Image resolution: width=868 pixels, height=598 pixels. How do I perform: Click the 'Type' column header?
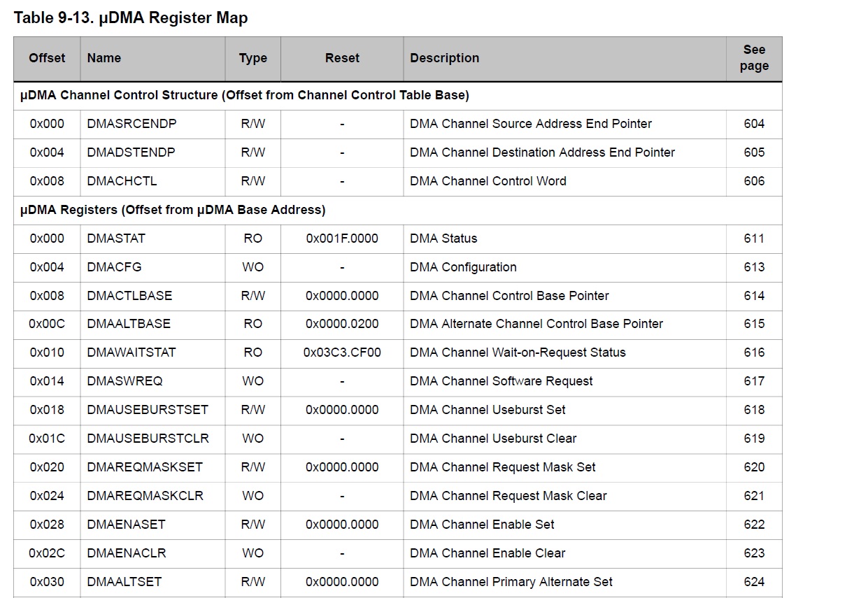coord(253,58)
